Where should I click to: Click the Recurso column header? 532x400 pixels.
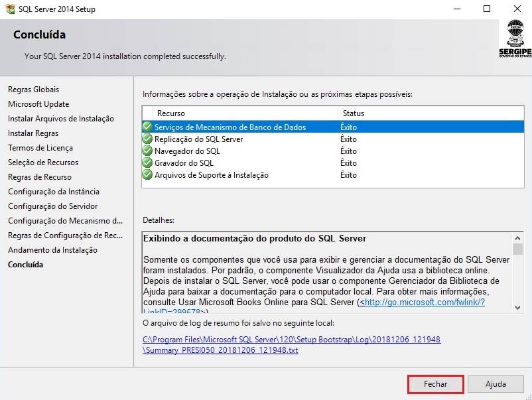[171, 113]
